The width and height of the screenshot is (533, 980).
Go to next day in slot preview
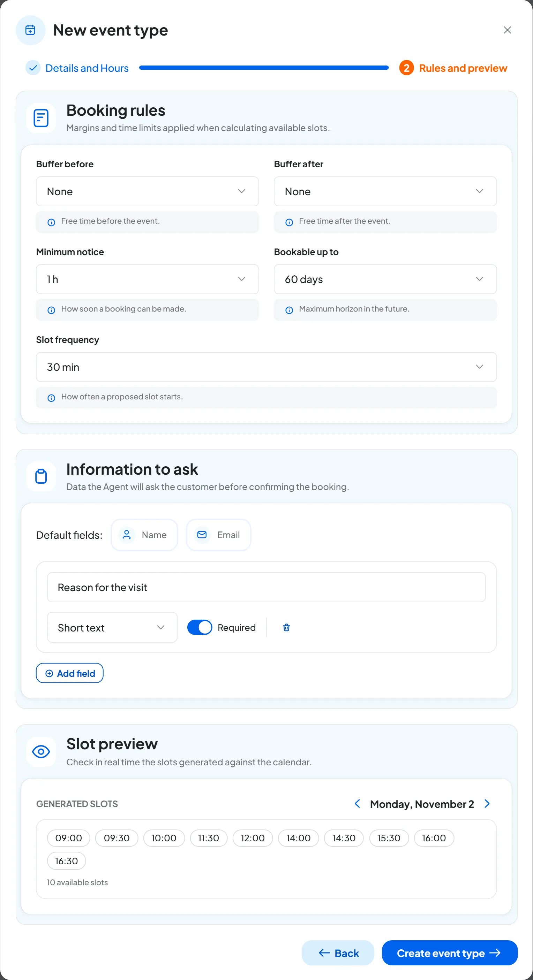coord(487,804)
